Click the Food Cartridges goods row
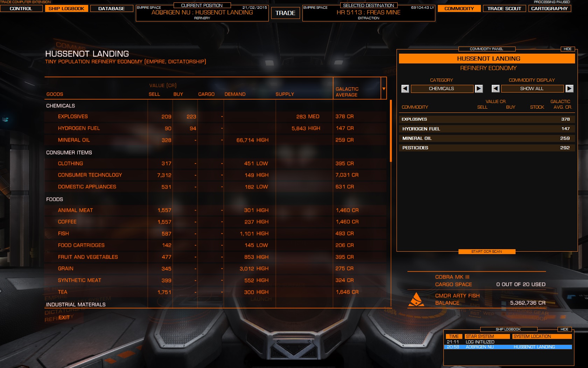The width and height of the screenshot is (588, 368). click(x=215, y=245)
